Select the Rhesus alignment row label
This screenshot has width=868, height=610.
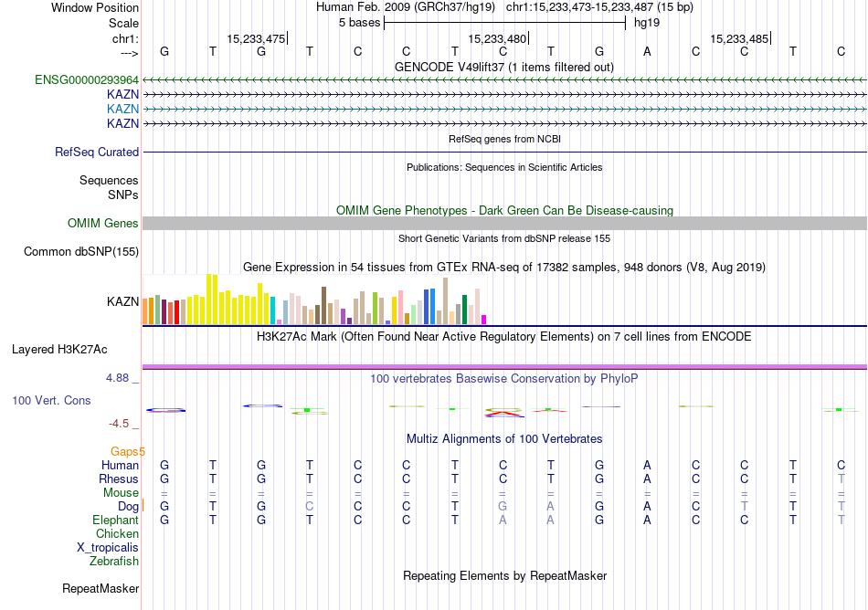pos(119,479)
